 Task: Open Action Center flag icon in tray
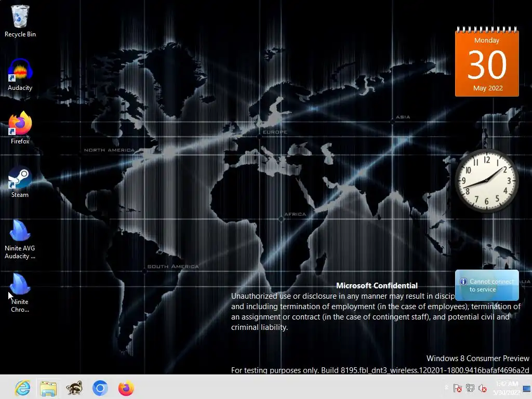[457, 388]
